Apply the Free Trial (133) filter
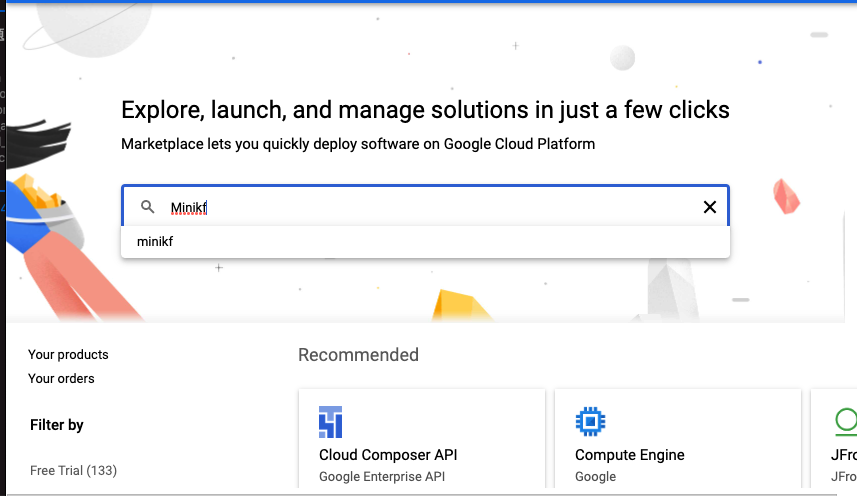 [x=73, y=470]
